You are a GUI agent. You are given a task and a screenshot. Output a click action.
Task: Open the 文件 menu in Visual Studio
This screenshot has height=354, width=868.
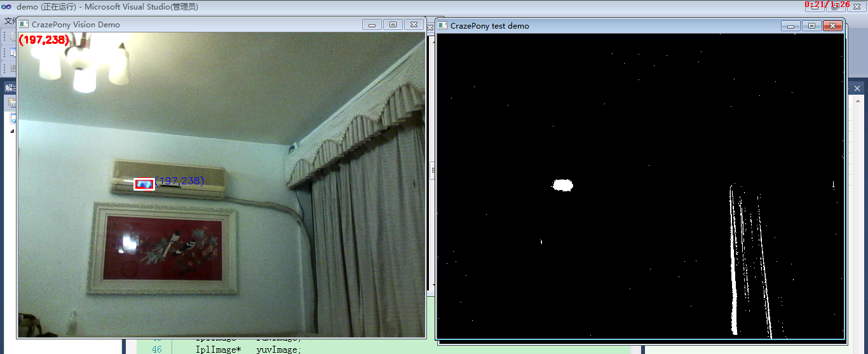click(x=9, y=21)
